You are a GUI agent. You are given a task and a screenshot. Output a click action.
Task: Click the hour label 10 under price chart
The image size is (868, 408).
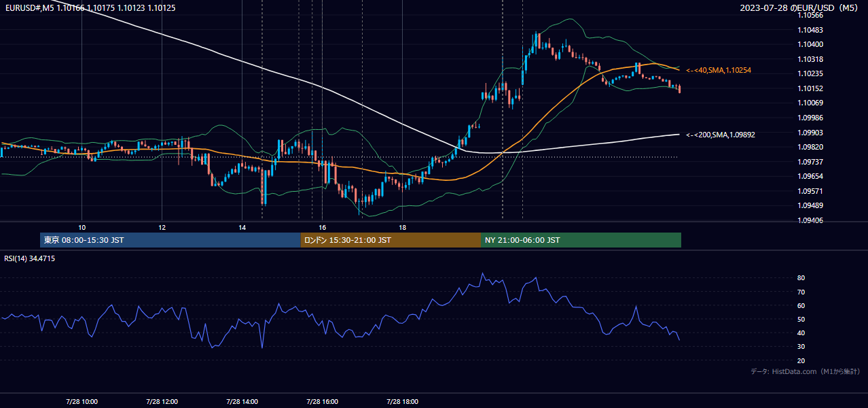coord(82,227)
